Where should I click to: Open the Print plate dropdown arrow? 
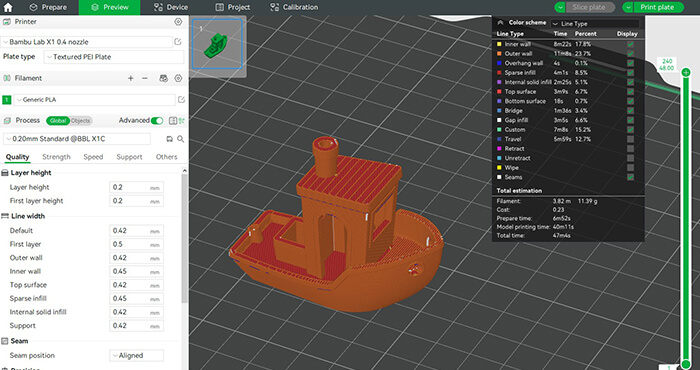tap(628, 7)
